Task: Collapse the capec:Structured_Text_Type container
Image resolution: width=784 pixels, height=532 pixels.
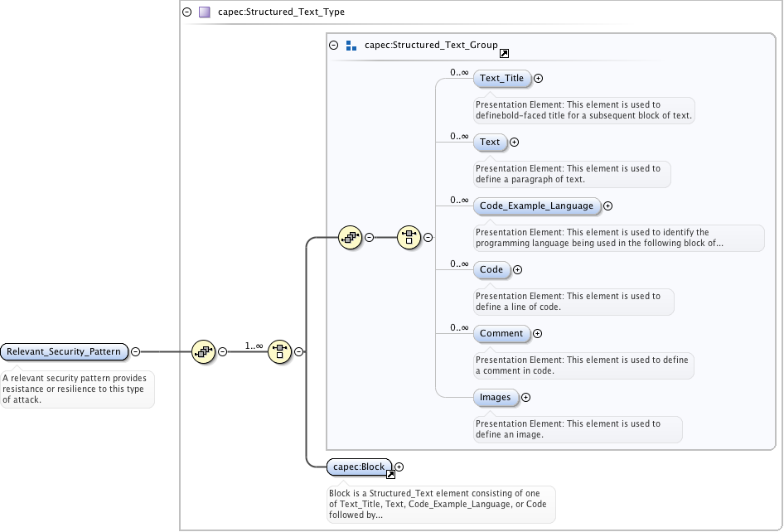Action: [187, 12]
